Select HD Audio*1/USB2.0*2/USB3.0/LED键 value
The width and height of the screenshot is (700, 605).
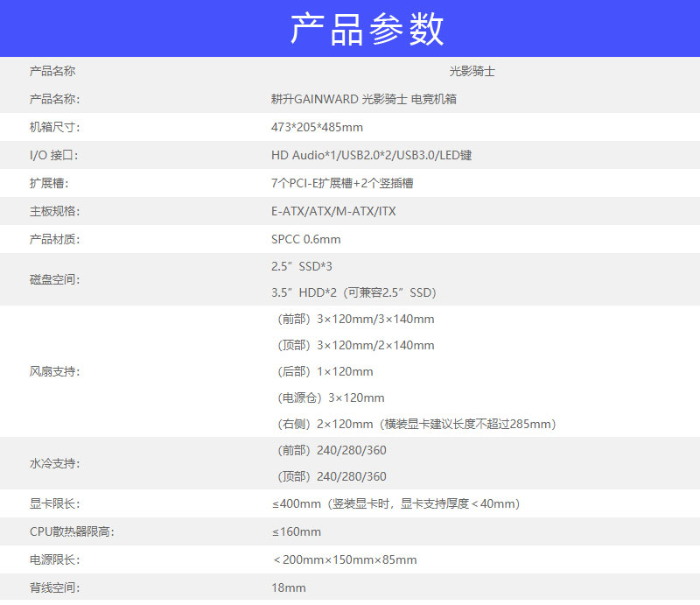371,156
